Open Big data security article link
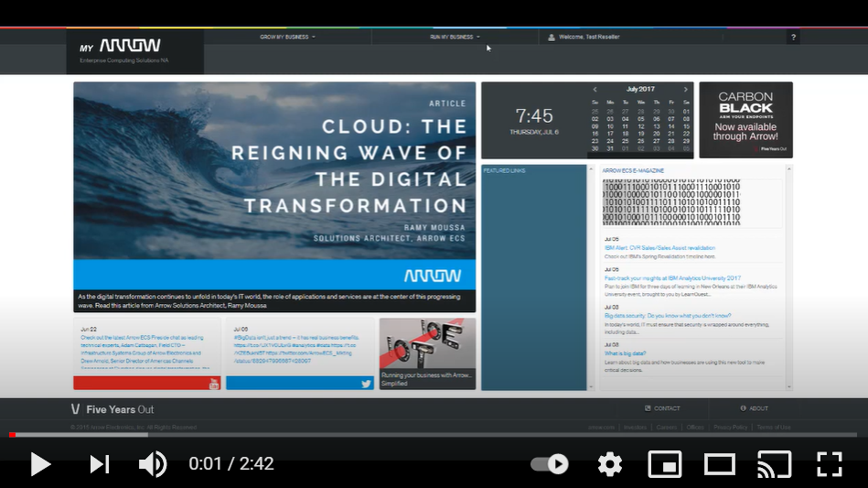Viewport: 868px width, 488px height. coord(668,316)
